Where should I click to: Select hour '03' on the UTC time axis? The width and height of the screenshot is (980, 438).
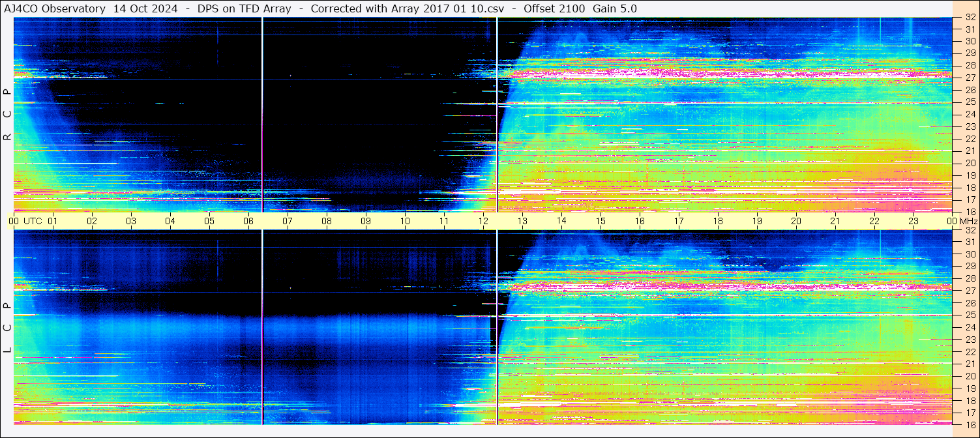tap(131, 221)
